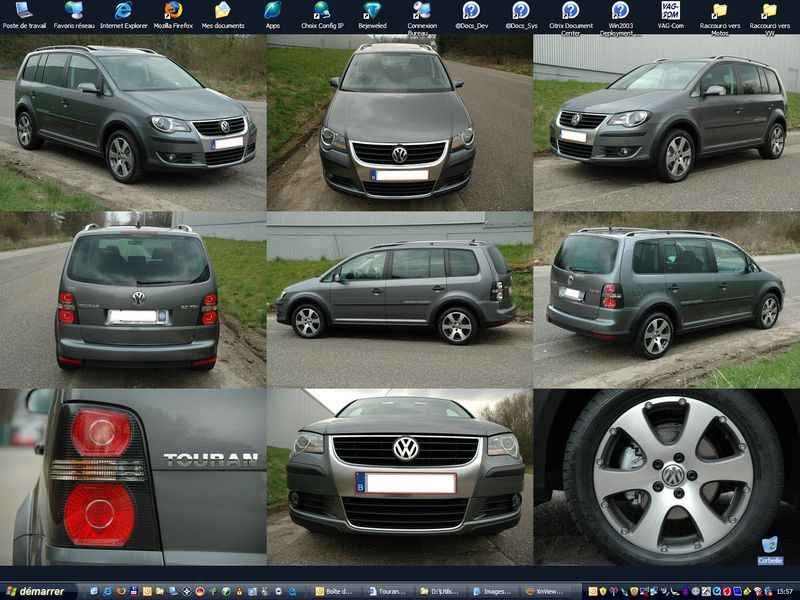
Task: Open the Apps desktop shortcut
Action: coord(272,15)
